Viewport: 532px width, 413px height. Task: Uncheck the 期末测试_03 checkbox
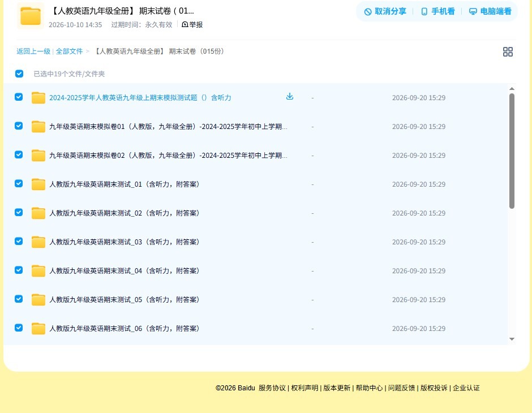click(19, 241)
